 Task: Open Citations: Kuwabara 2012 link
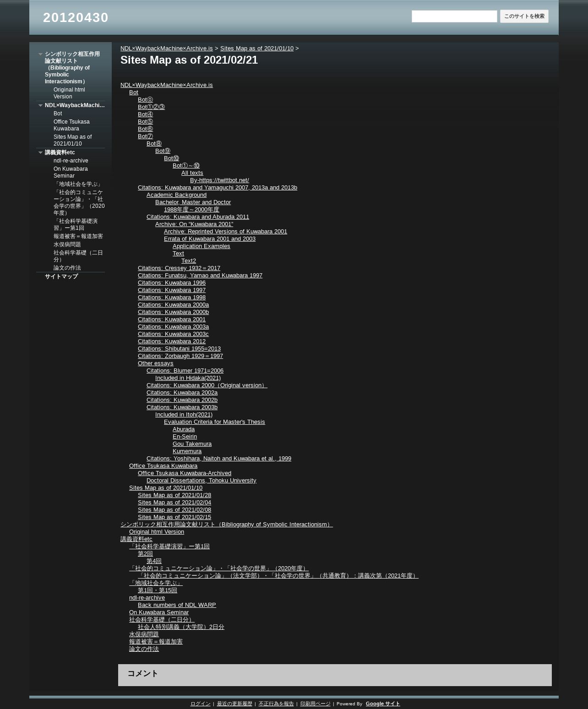pos(172,341)
